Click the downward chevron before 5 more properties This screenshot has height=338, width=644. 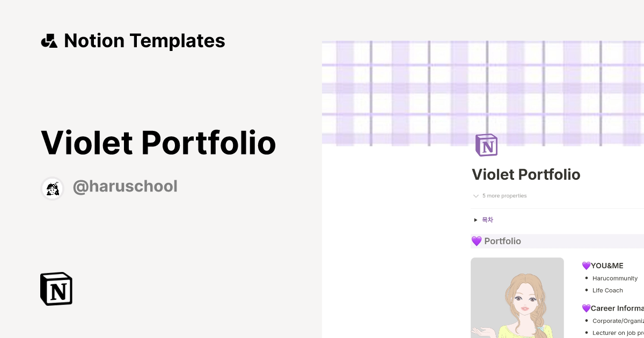click(x=476, y=196)
